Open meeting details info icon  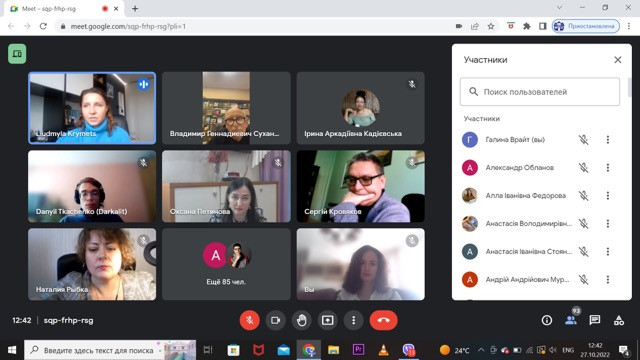point(547,320)
